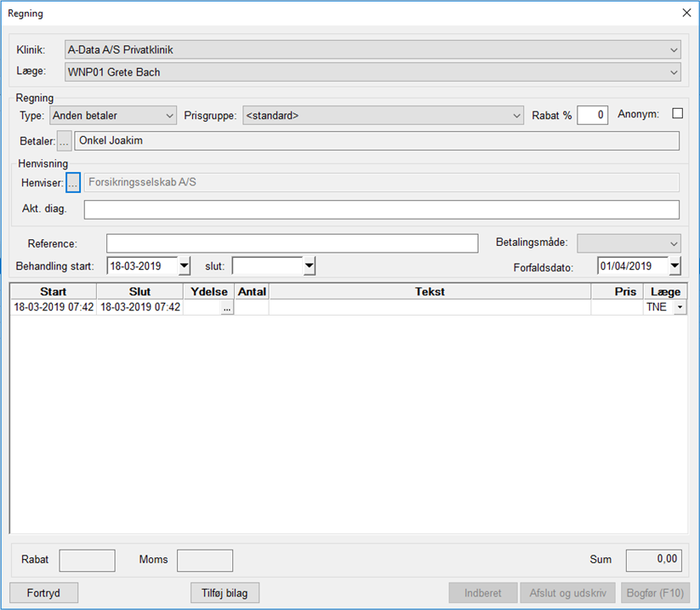Click the empty Pris cell in the first row
700x610 pixels.
617,307
